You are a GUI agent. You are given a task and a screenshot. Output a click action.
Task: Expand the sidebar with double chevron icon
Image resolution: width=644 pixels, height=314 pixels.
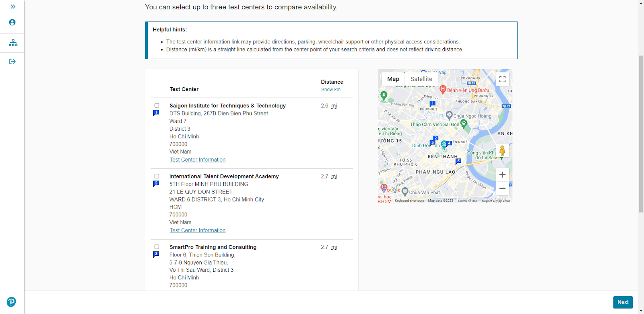[x=13, y=6]
